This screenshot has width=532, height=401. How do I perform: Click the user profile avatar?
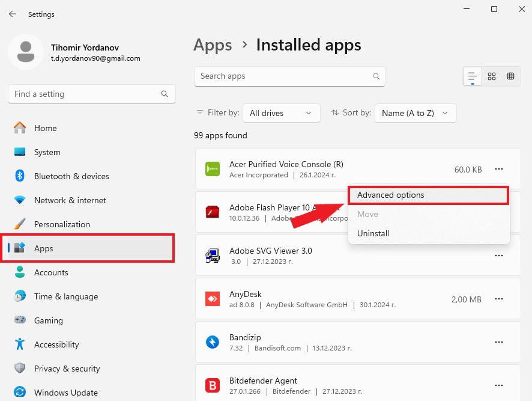click(26, 52)
